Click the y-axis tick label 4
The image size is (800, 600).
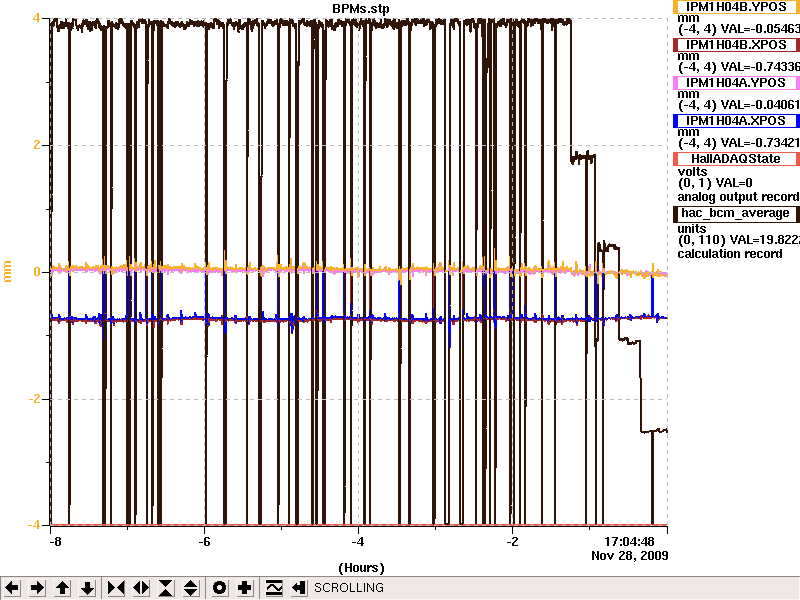point(36,18)
